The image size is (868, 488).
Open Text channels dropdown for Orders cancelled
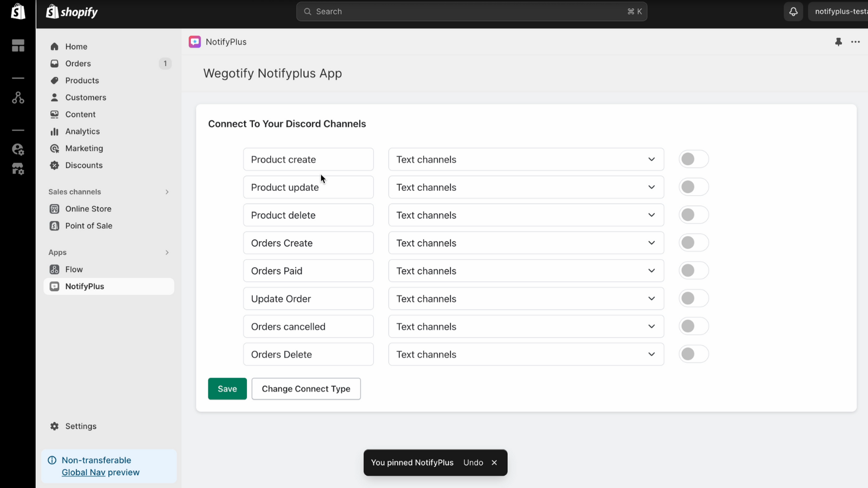coord(526,326)
